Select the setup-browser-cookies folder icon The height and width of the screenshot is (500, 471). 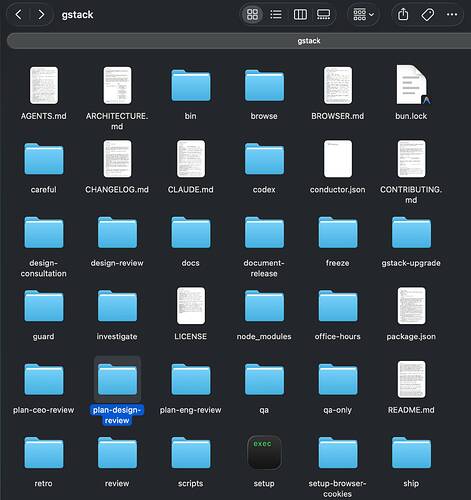click(338, 453)
